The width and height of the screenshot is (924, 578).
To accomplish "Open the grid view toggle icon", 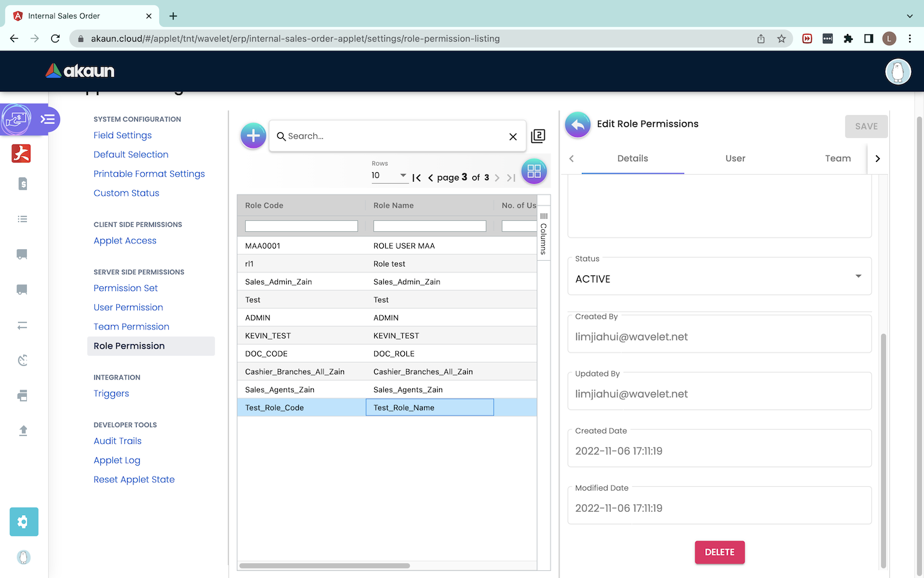I will [534, 171].
